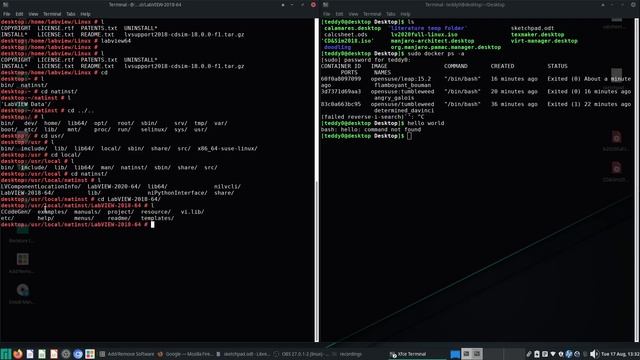Click the right terminal vertical scrollbar
The height and width of the screenshot is (360, 640).
pos(637,180)
